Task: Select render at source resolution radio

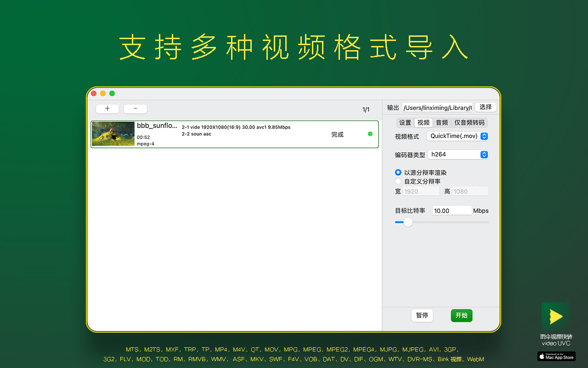Action: click(398, 172)
